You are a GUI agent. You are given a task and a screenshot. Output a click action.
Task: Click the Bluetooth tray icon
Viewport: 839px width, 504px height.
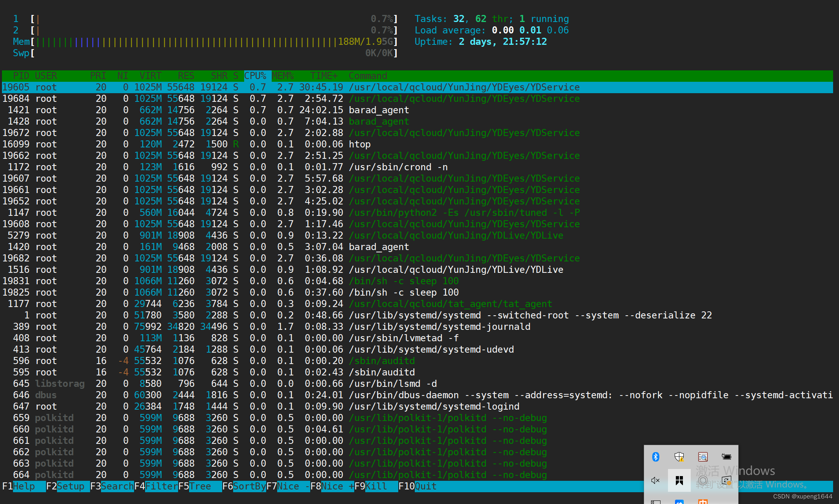(655, 456)
